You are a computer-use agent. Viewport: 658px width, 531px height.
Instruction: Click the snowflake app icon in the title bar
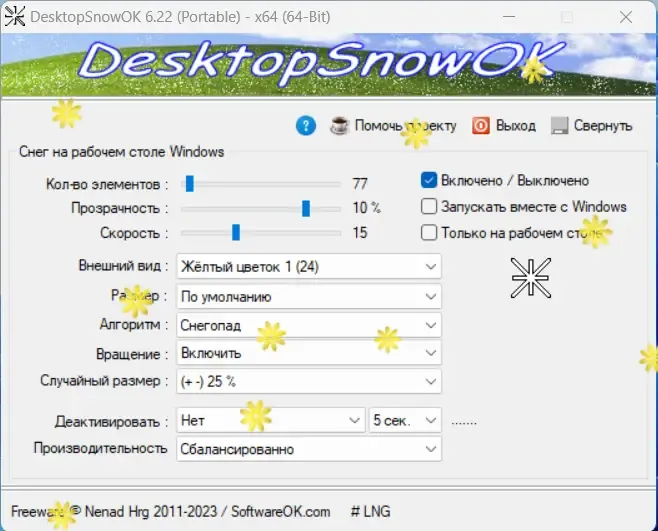14,17
